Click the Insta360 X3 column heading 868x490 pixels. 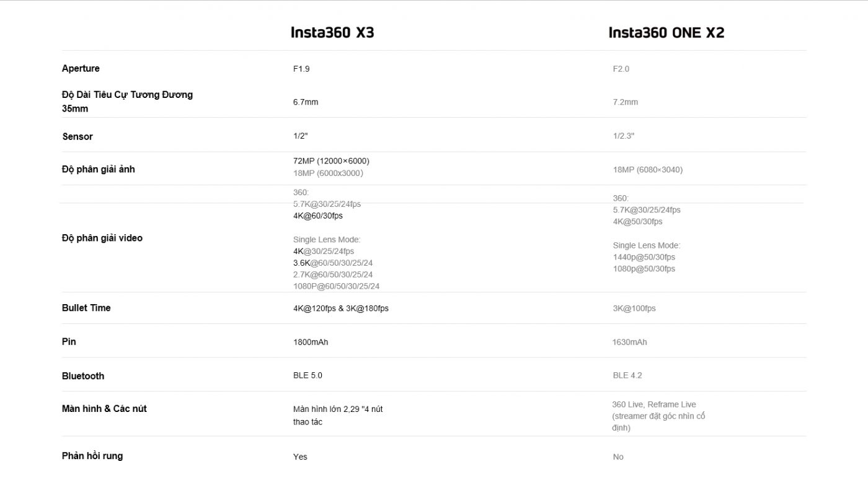coord(332,32)
